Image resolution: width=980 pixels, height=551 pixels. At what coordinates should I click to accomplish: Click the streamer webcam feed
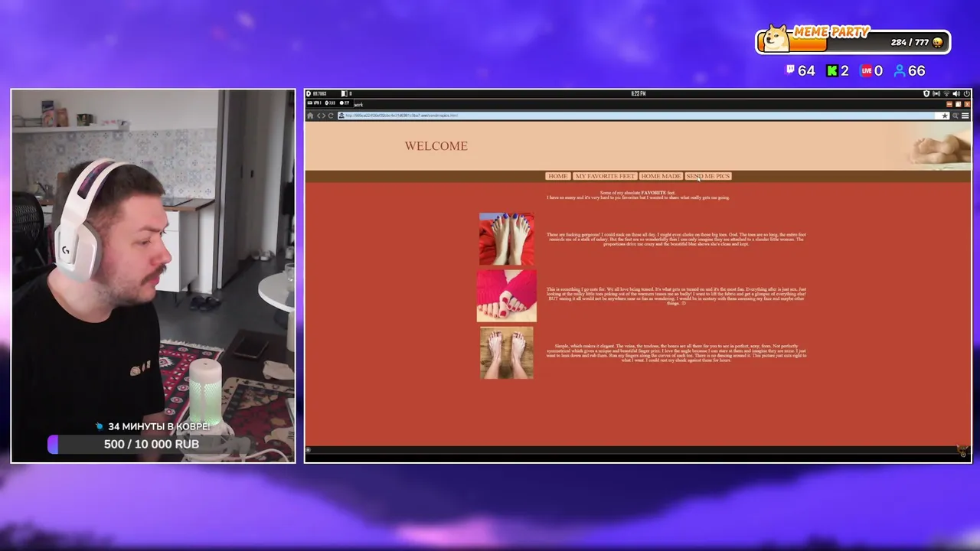(153, 275)
